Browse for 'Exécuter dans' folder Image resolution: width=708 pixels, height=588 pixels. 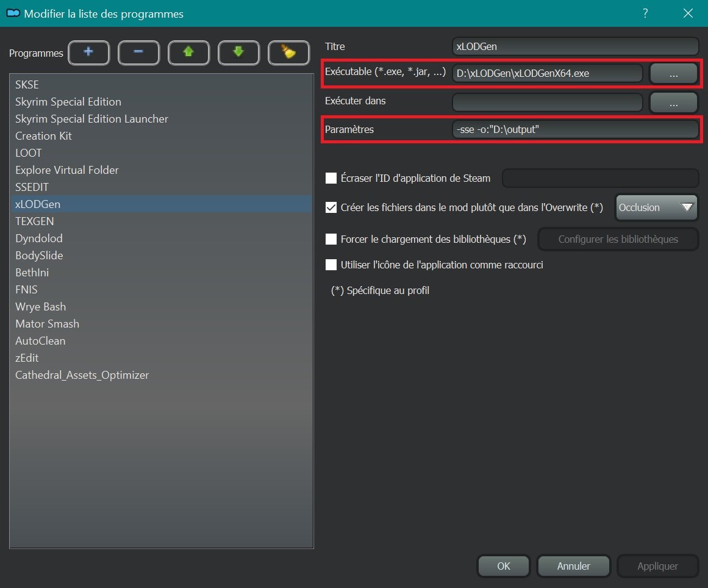(x=673, y=103)
